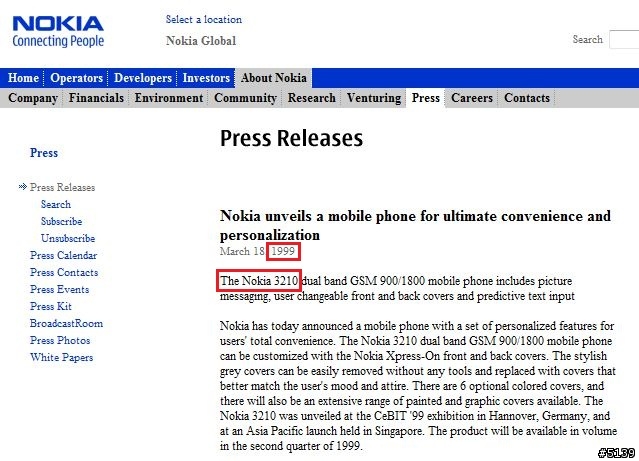
Task: Open the White Papers link
Action: pyautogui.click(x=62, y=357)
